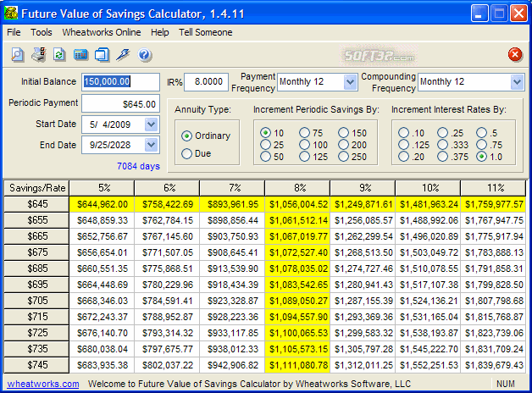Click the Savings/Rate corner header
Screen dimensions: 532x393
coord(36,188)
